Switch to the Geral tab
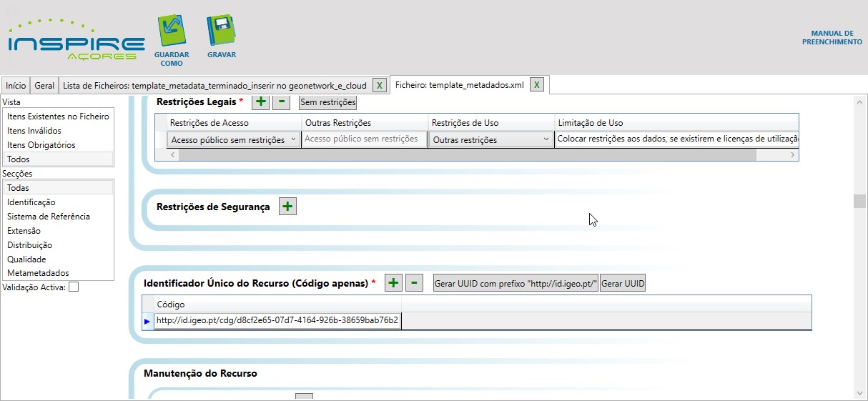 click(44, 85)
